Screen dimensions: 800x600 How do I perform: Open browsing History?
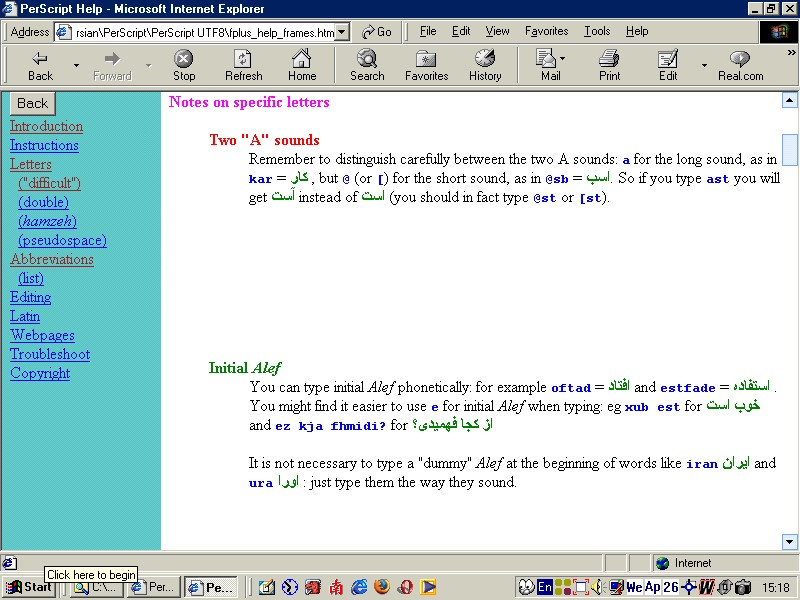(x=485, y=62)
